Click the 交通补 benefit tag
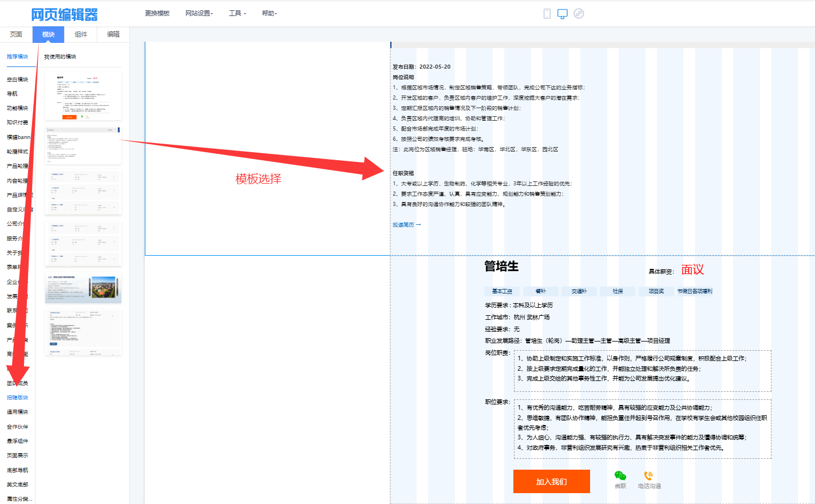The height and width of the screenshot is (504, 815). point(579,291)
